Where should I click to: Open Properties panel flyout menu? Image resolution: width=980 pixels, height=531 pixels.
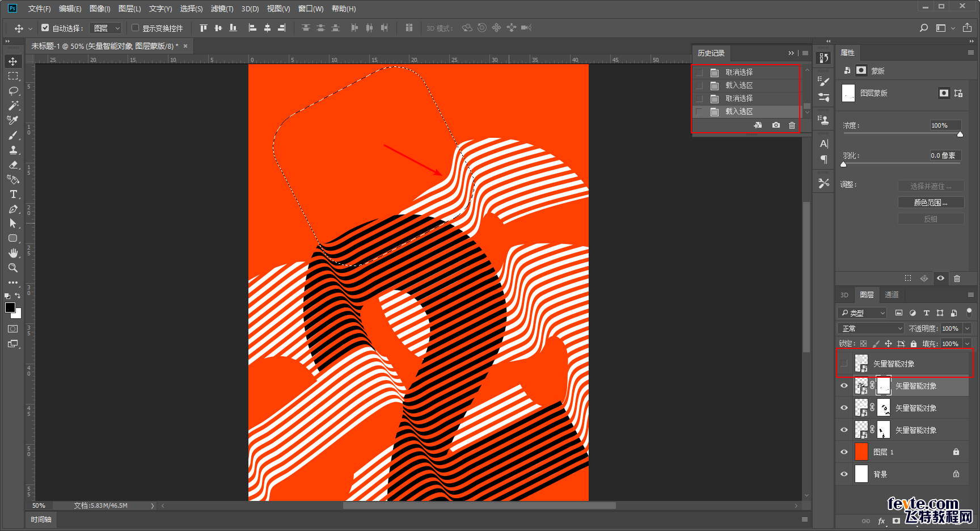tap(970, 53)
